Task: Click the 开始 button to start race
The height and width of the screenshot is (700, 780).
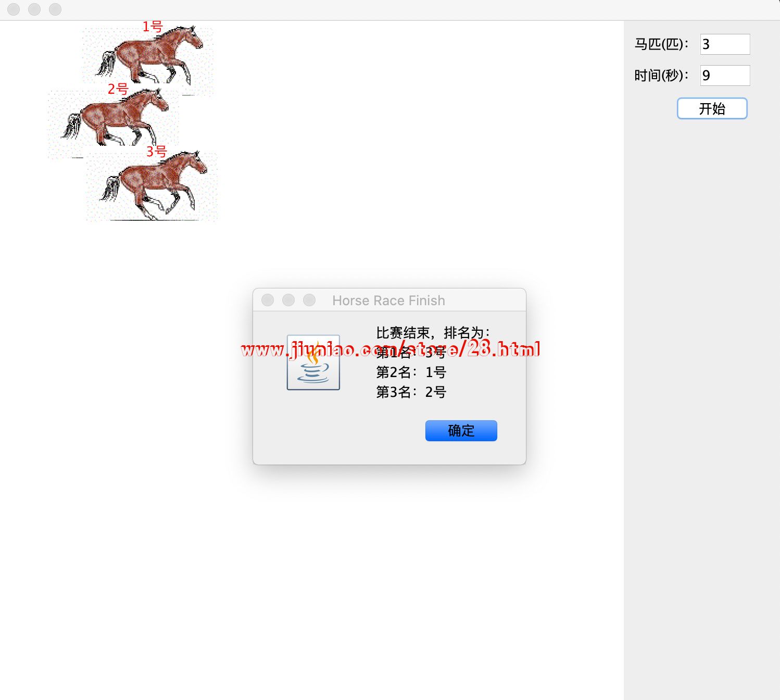Action: point(712,108)
